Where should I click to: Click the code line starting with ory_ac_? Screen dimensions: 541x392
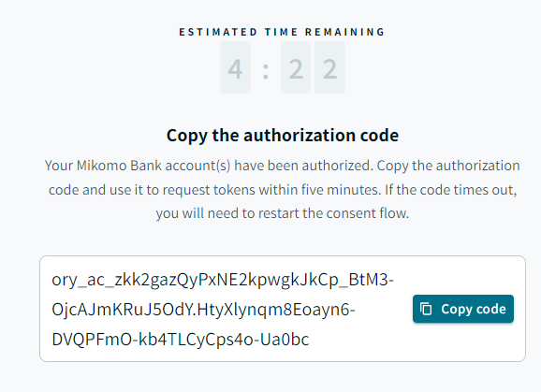click(223, 280)
